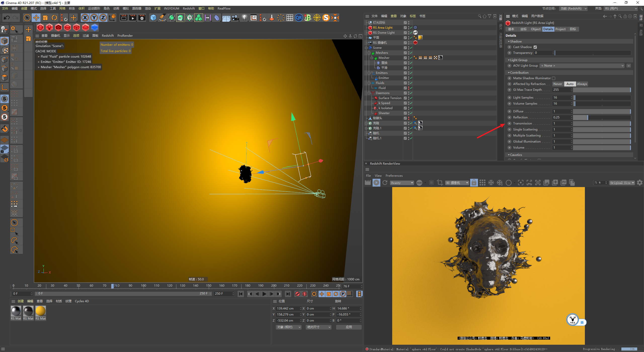
Task: Toggle the RenderView camera lock icon
Action: coord(474,183)
